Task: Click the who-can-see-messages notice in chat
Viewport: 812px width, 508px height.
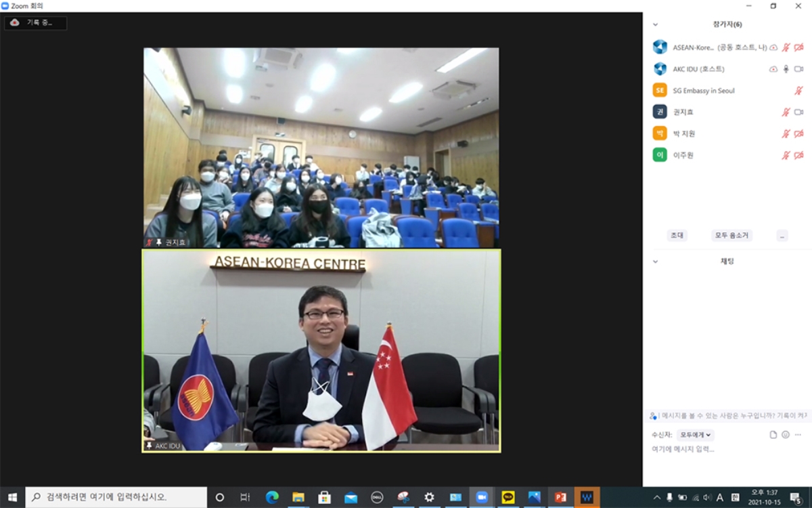Action: pyautogui.click(x=727, y=415)
